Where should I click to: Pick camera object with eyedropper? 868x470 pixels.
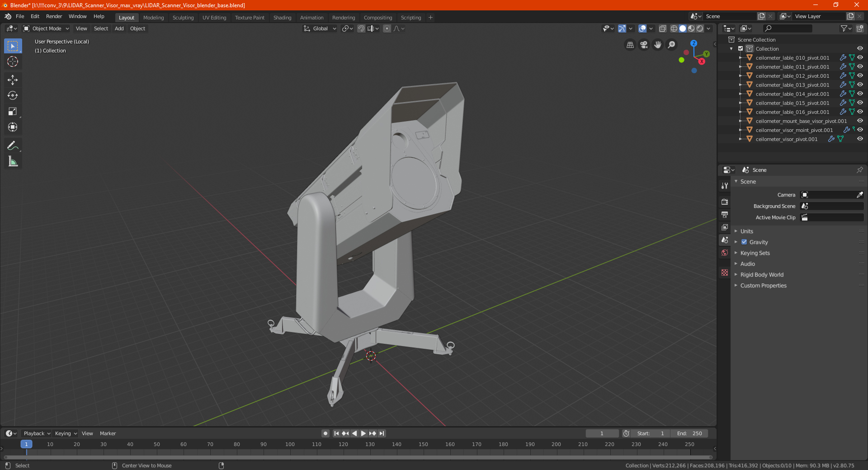coord(859,195)
